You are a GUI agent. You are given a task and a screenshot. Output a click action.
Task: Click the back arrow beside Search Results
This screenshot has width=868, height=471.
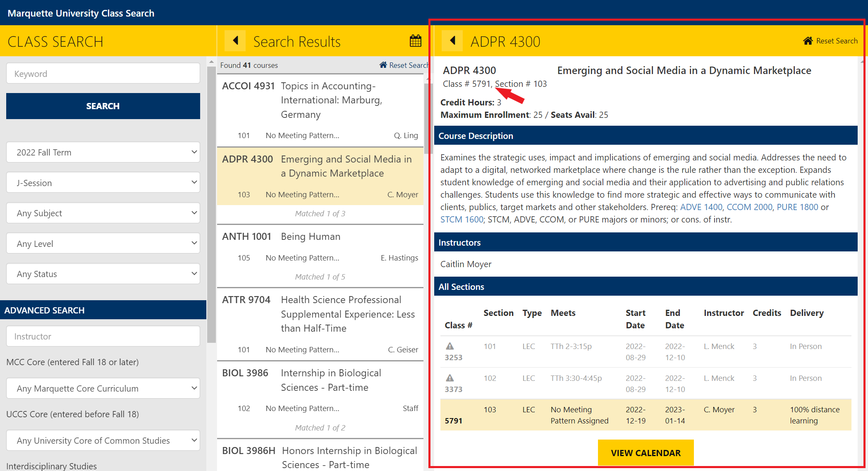click(x=235, y=41)
